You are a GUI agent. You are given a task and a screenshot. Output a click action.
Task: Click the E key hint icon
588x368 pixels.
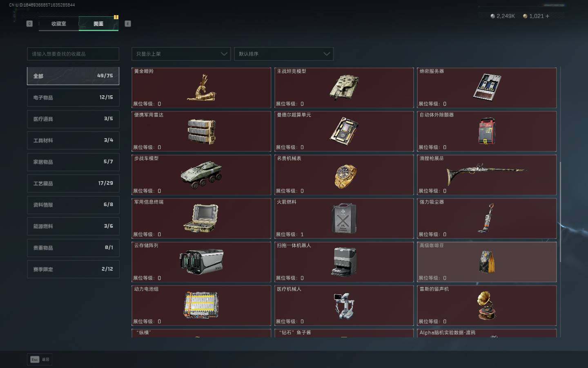(128, 24)
